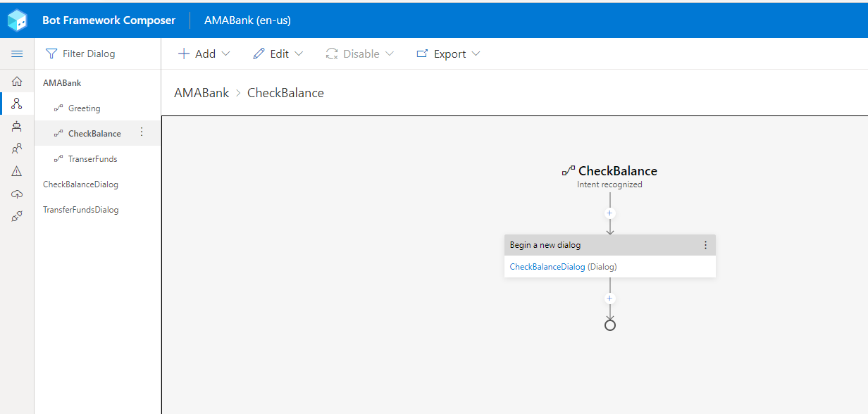Open the User Input sidebar icon
Screen dimensions: 868x414
pos(17,149)
